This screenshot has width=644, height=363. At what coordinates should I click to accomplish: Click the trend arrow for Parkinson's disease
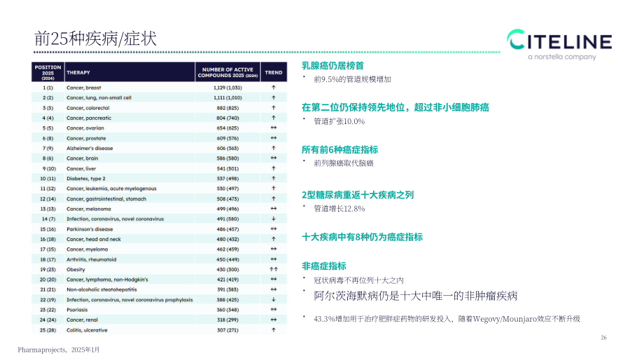click(x=274, y=229)
